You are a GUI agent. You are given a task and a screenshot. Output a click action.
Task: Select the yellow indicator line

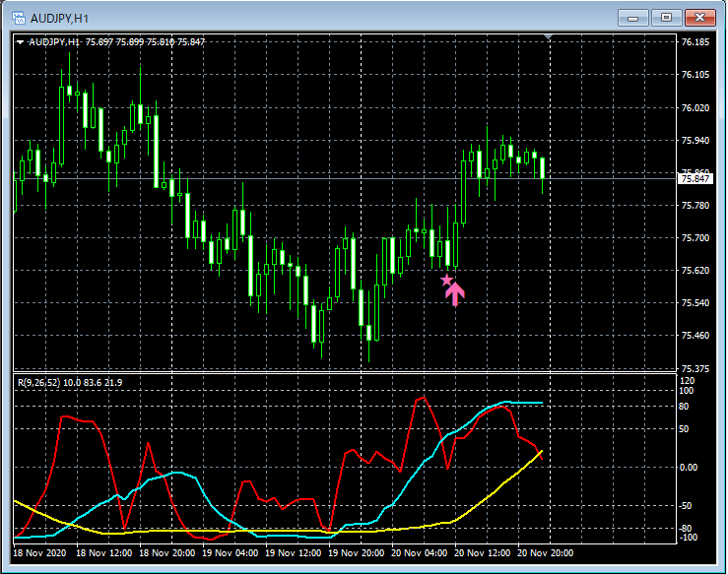pyautogui.click(x=493, y=485)
